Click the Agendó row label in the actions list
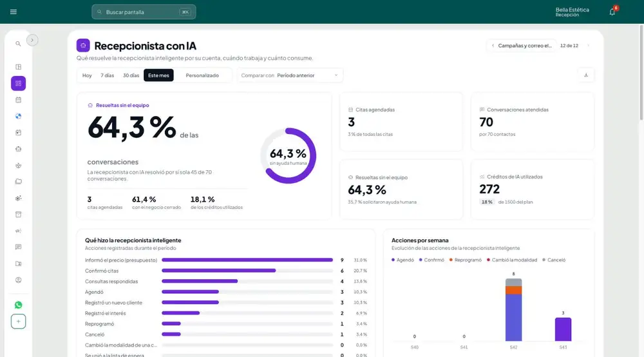Image resolution: width=644 pixels, height=357 pixels. click(x=94, y=292)
